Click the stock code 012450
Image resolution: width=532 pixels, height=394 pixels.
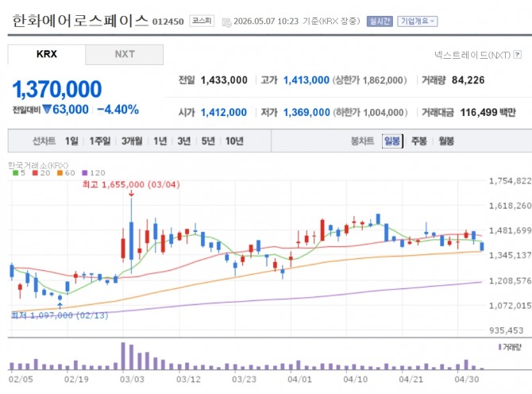168,21
